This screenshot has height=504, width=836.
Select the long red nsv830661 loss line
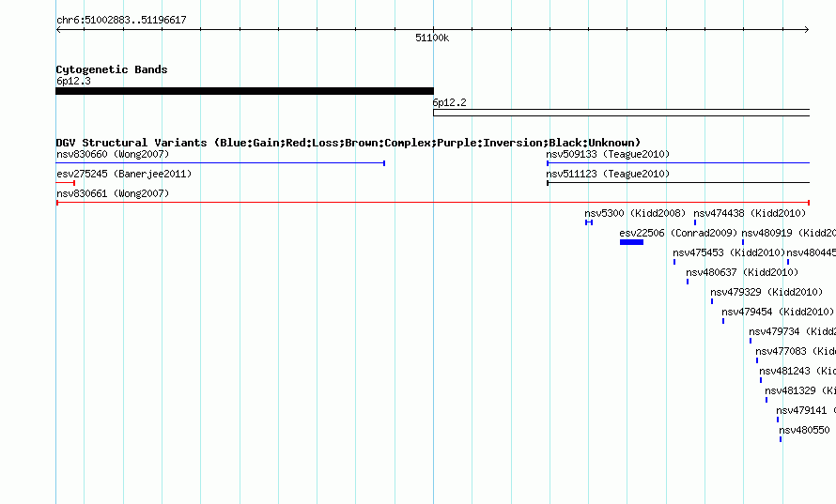tap(433, 203)
